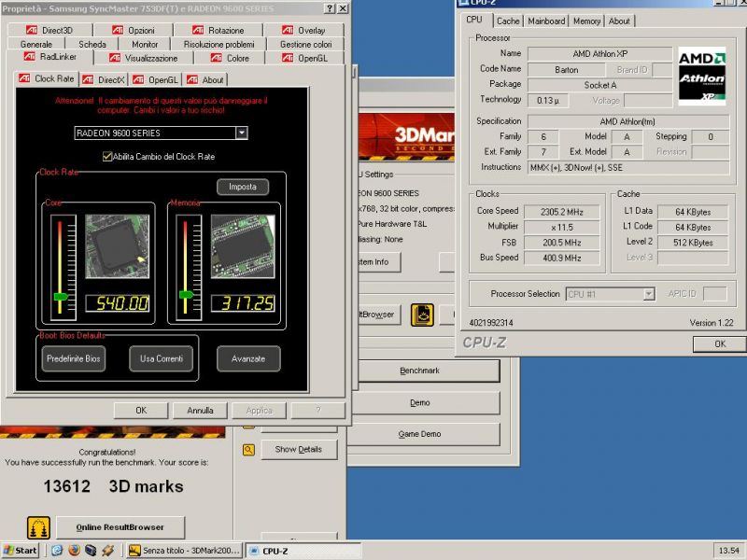Screen dimensions: 747x560
Task: Toggle Abilita Cambio del Clock Rate checkbox
Action: coord(107,156)
